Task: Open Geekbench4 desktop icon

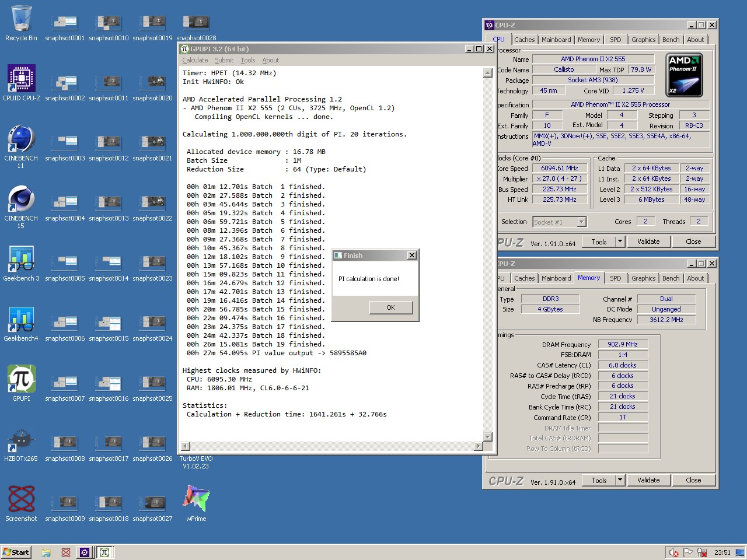Action: click(x=21, y=324)
